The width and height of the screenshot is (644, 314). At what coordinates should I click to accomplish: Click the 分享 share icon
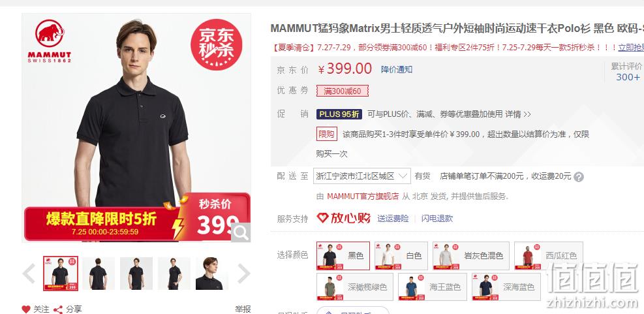58,309
